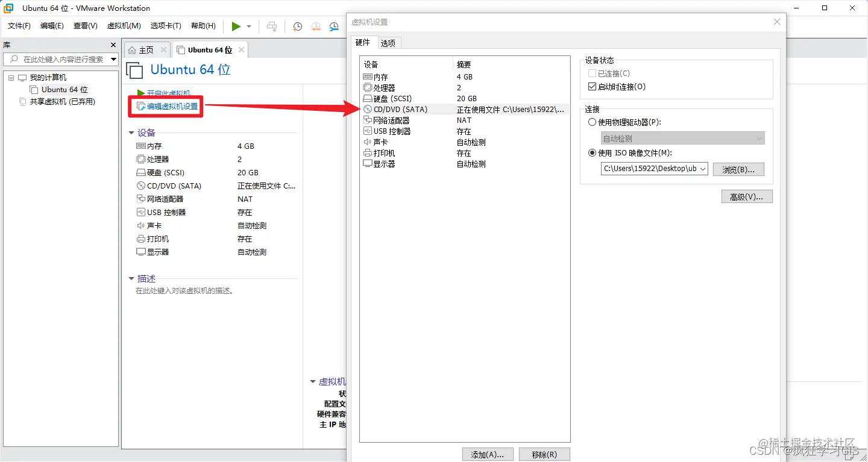The image size is (868, 462).
Task: Close the 库 library panel
Action: click(113, 45)
